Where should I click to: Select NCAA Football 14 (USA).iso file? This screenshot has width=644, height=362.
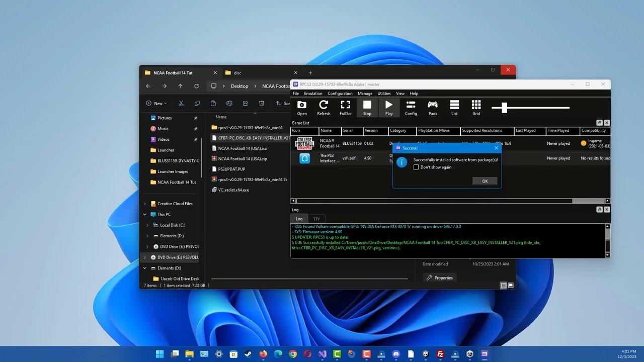(243, 148)
